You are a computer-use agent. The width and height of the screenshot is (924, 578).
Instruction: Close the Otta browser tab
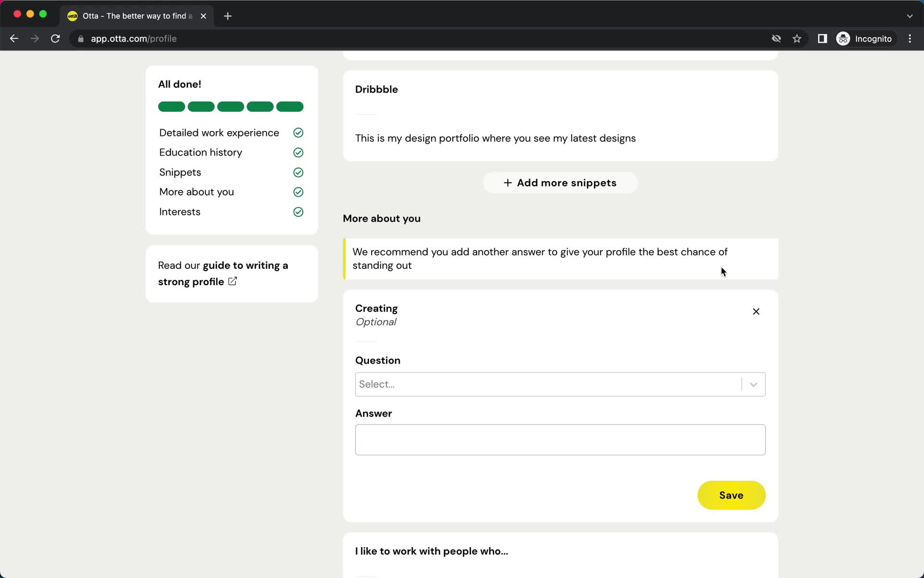coord(204,16)
